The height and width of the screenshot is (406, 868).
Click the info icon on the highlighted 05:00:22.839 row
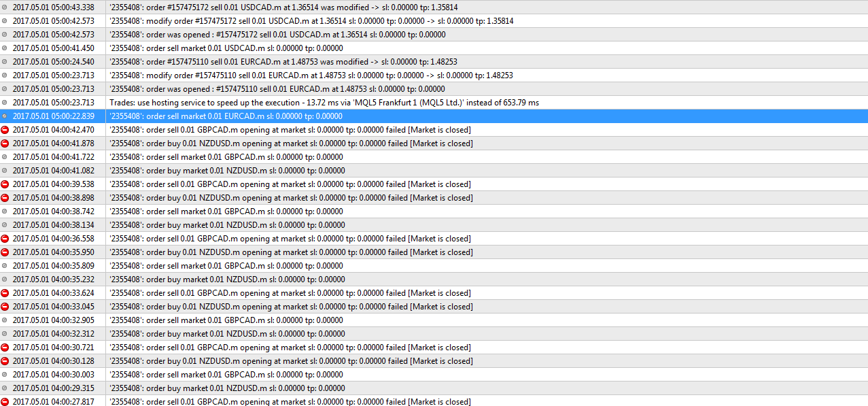tap(5, 116)
